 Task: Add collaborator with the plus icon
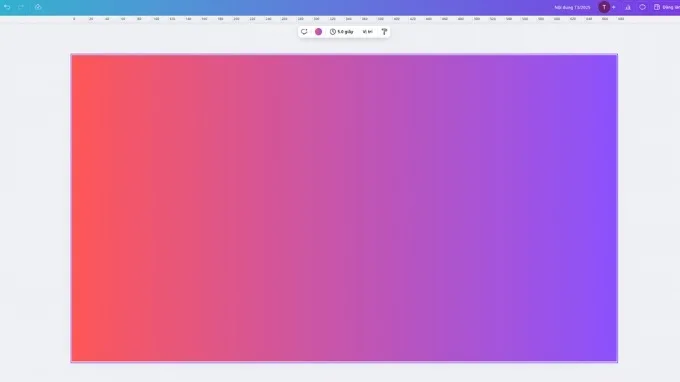(614, 7)
